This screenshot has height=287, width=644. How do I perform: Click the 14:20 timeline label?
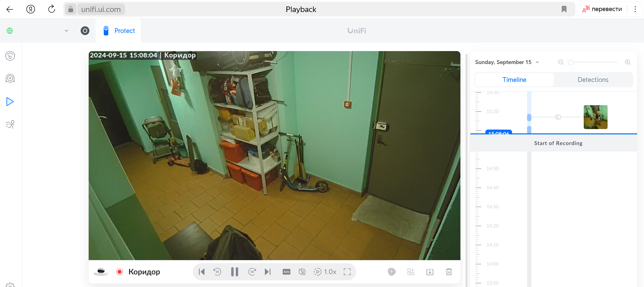(492, 226)
